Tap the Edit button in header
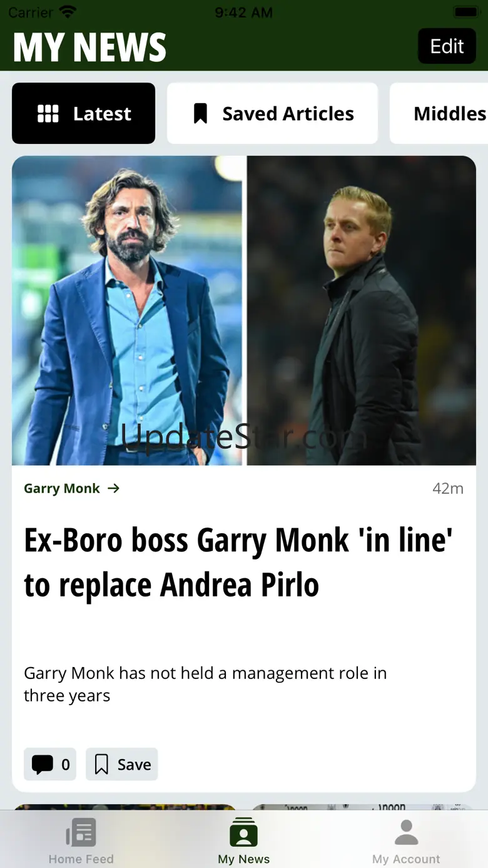Image resolution: width=488 pixels, height=868 pixels. (x=447, y=46)
